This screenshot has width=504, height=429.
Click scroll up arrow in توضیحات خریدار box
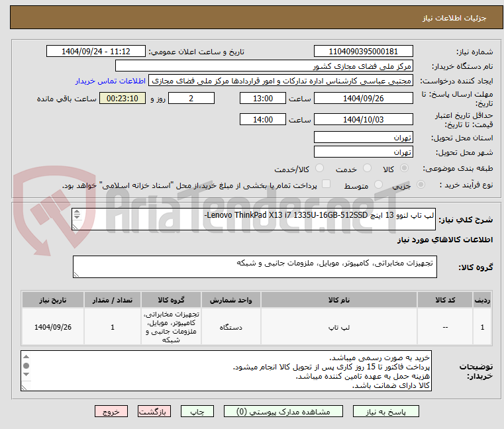click(26, 357)
